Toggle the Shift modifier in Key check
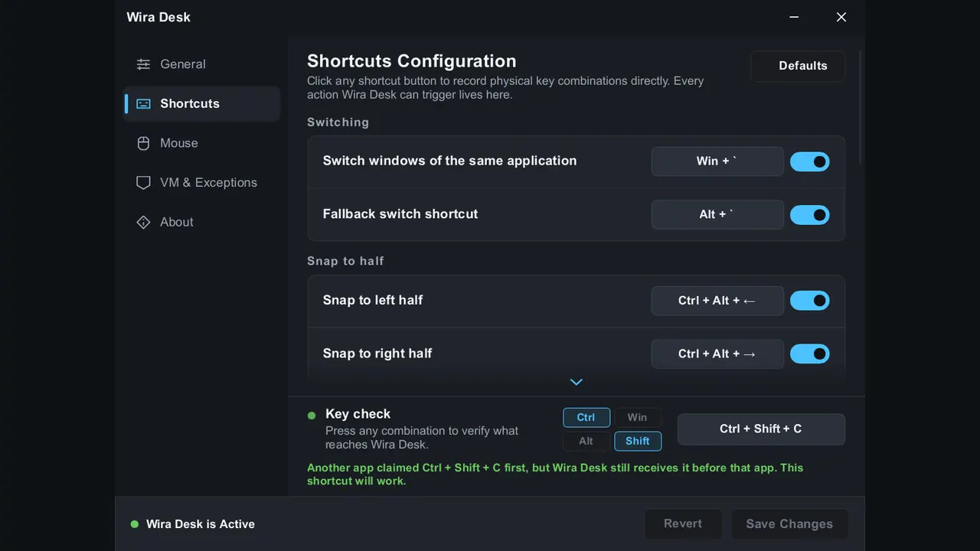The height and width of the screenshot is (551, 980). [x=638, y=442]
